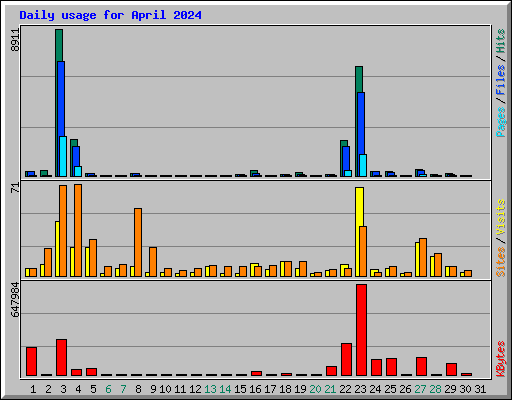The height and width of the screenshot is (400, 512).
Task: Click day label 12 on x-axis
Action: click(x=195, y=389)
